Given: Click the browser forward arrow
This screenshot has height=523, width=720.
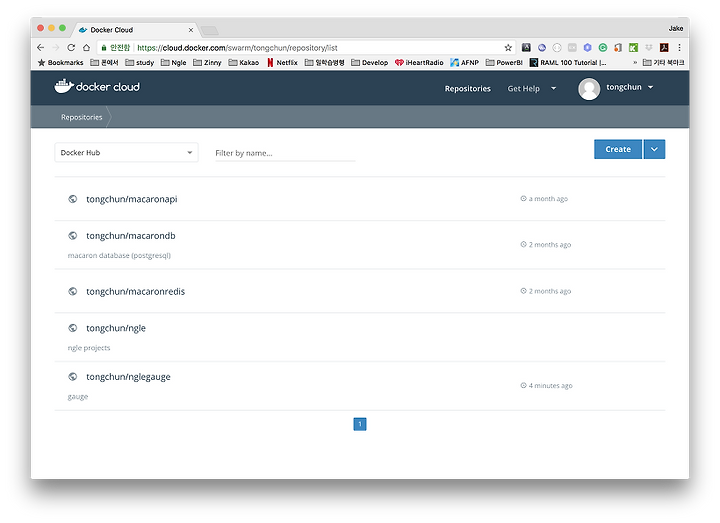Looking at the screenshot, I should click(56, 47).
